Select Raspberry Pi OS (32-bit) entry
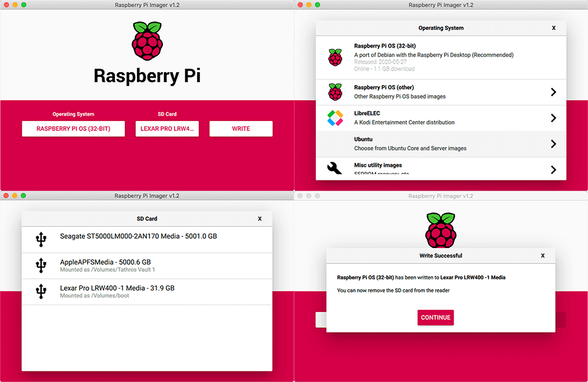588x382 pixels. (441, 58)
